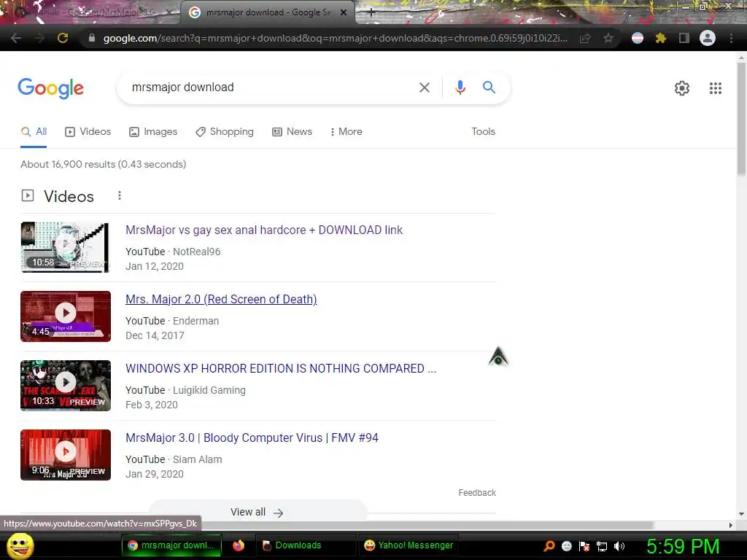Open Mrs. Major 2.0 Red Screen of Death
The height and width of the screenshot is (560, 747).
221,299
